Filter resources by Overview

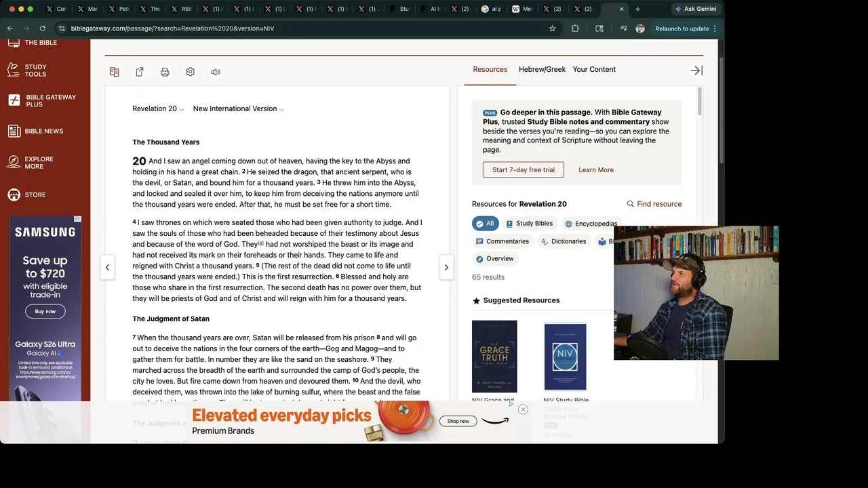[x=495, y=259]
